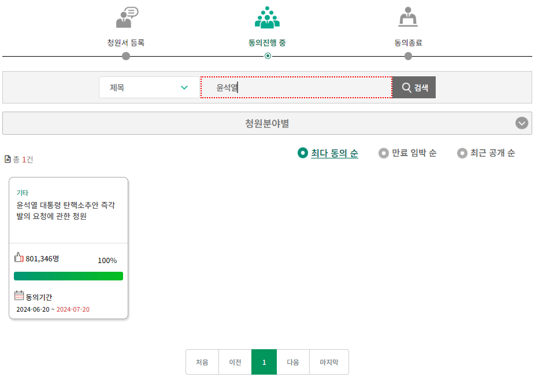538x392 pixels.
Task: Click the 다음 pagination button
Action: [x=293, y=362]
